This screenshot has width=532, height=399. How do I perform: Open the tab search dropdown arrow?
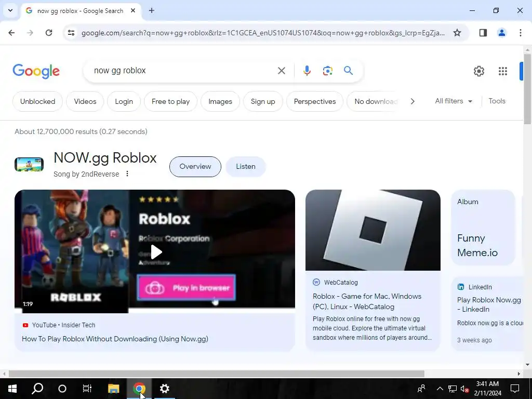tap(10, 10)
